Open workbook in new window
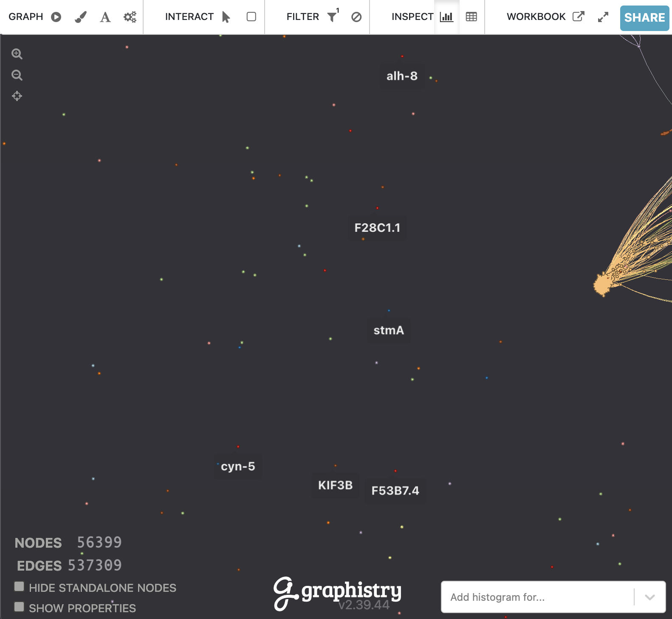Screen dimensions: 672x619 click(x=578, y=17)
